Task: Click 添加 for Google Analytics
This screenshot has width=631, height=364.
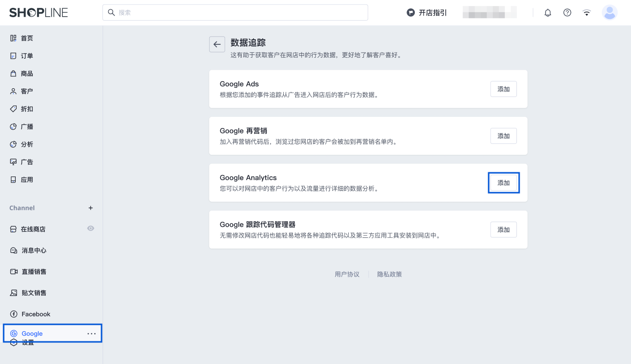Action: point(504,183)
